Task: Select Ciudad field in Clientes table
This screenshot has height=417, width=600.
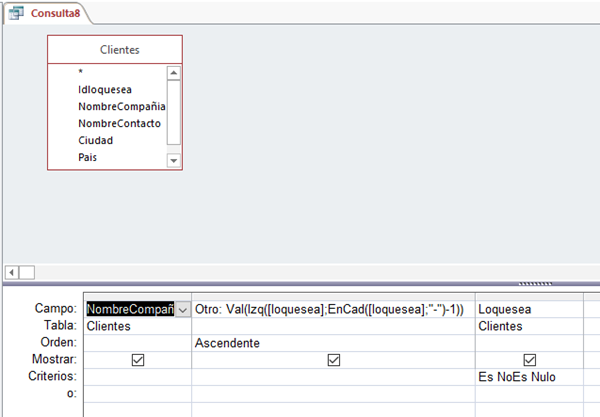Action: (x=96, y=140)
